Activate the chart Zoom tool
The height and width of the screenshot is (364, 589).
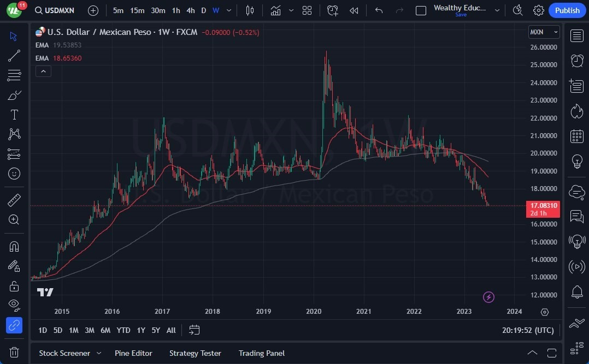pyautogui.click(x=14, y=219)
